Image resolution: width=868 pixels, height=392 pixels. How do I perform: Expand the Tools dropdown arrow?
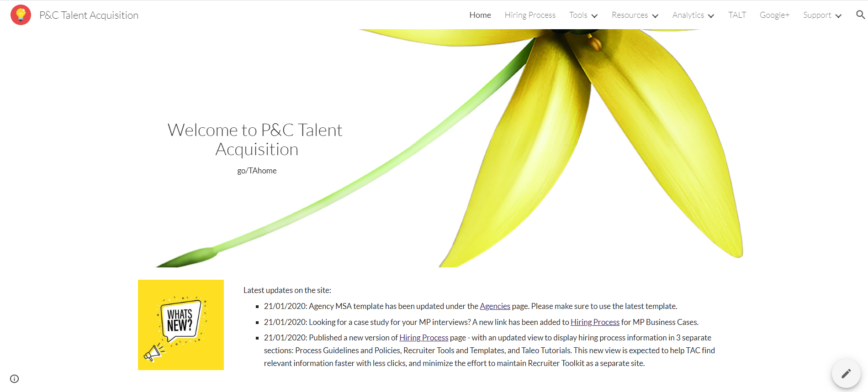(594, 16)
